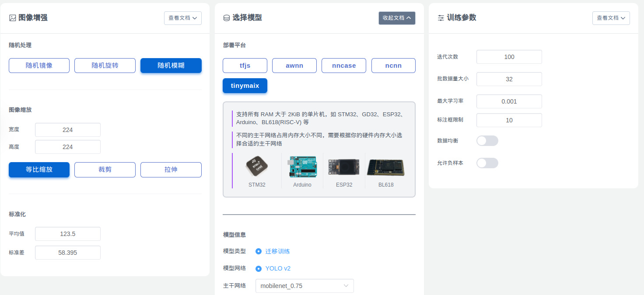
Task: Enable the 数据均衡 switch
Action: point(487,141)
